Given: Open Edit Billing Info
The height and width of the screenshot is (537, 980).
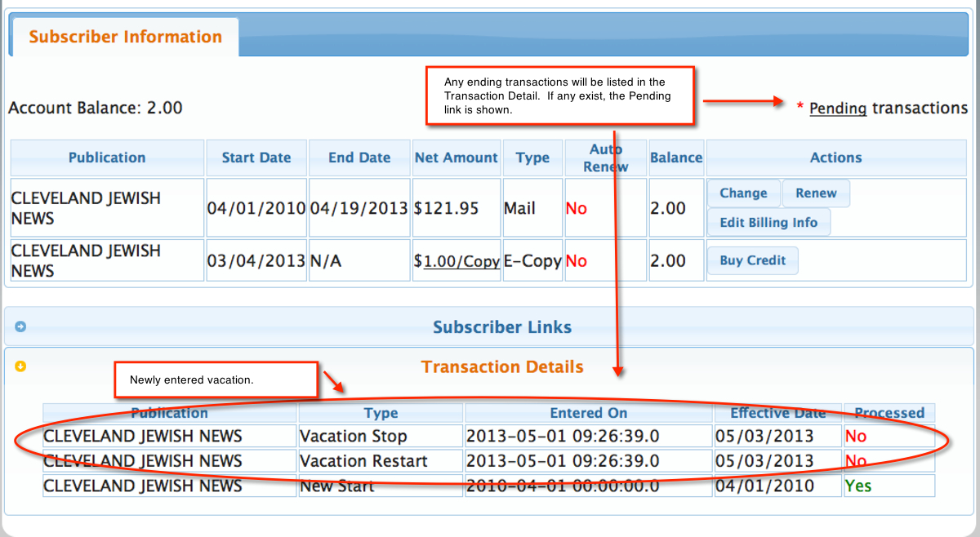Looking at the screenshot, I should 768,222.
